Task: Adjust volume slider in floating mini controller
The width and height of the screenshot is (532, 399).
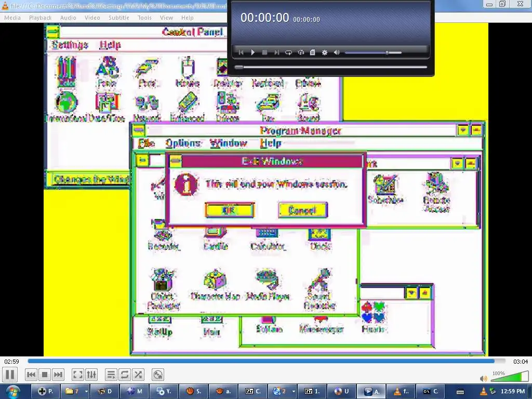Action: (373, 52)
